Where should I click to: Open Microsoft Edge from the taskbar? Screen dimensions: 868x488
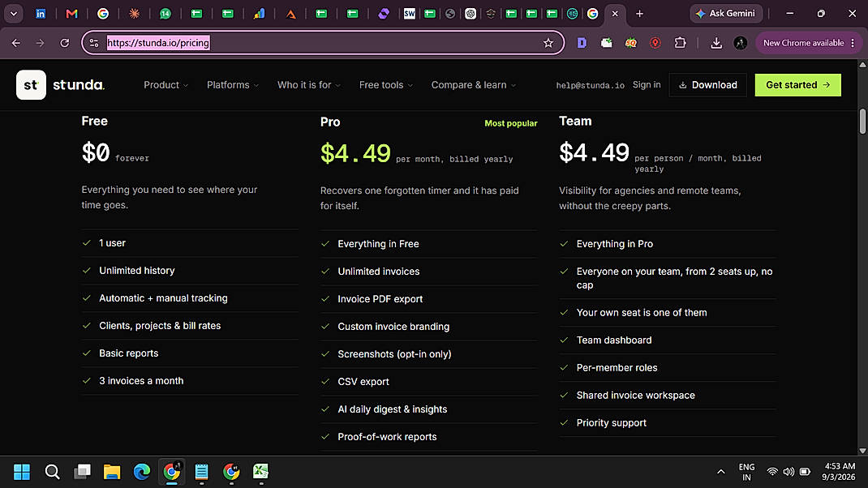142,472
